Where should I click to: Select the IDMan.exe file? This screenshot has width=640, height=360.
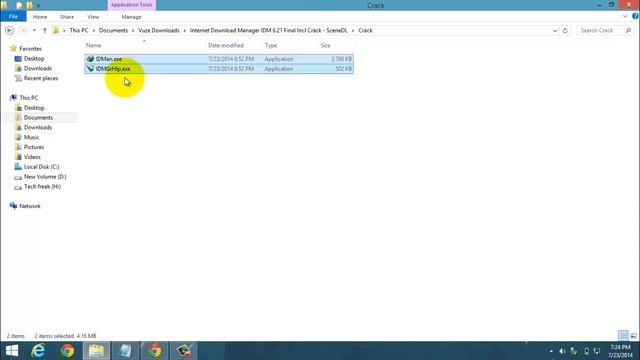(x=219, y=59)
